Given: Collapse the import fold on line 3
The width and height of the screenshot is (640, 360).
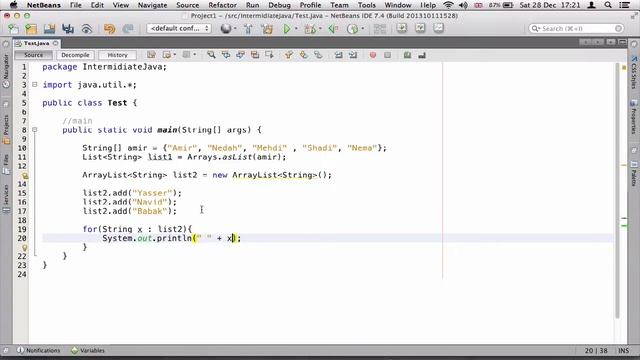Looking at the screenshot, I should coord(35,84).
